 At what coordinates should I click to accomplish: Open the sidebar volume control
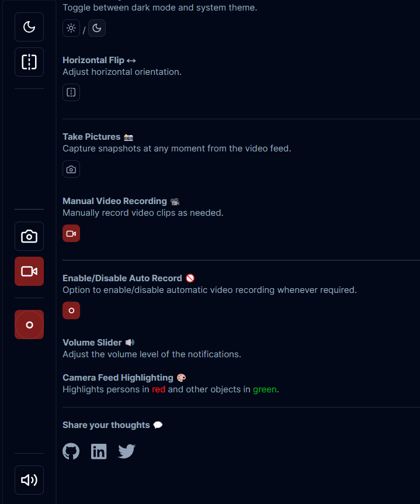pos(29,480)
